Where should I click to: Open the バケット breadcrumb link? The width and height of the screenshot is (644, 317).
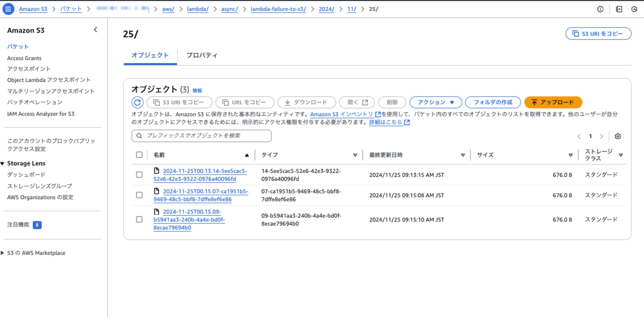click(x=71, y=9)
